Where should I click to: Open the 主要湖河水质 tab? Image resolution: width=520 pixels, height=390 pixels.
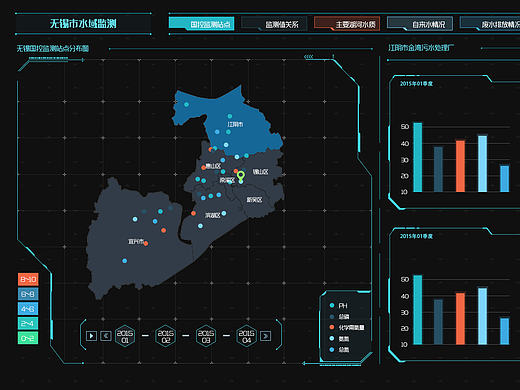(x=347, y=24)
